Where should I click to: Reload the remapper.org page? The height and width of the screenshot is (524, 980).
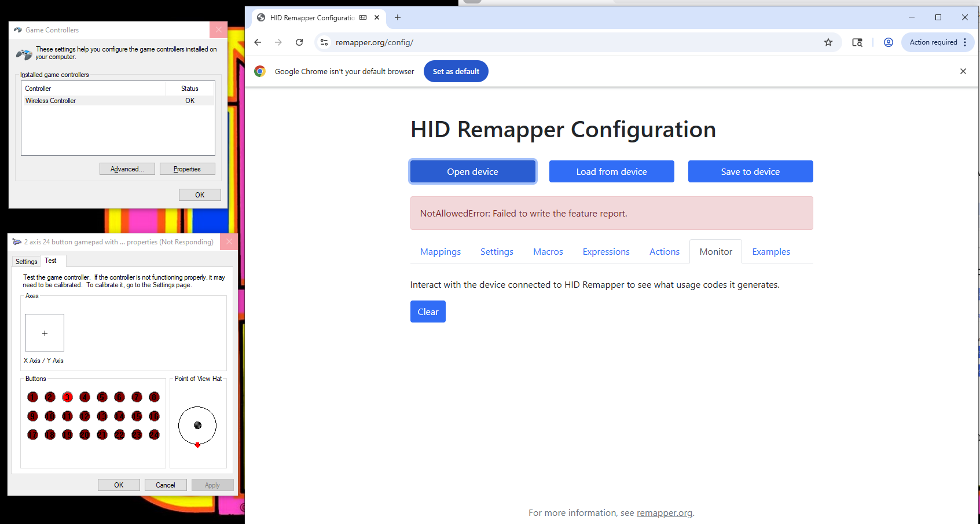(x=299, y=42)
